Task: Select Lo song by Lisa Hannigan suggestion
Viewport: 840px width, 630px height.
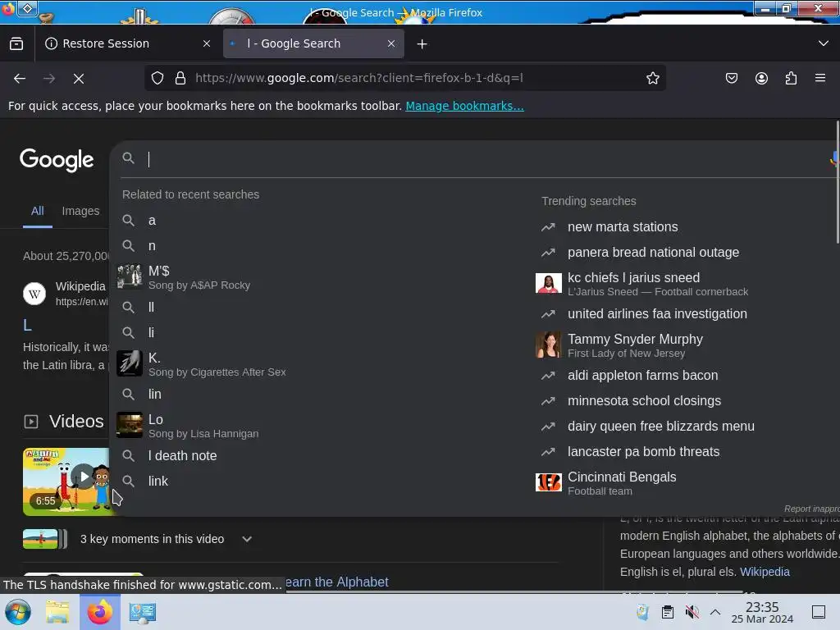Action: point(322,426)
